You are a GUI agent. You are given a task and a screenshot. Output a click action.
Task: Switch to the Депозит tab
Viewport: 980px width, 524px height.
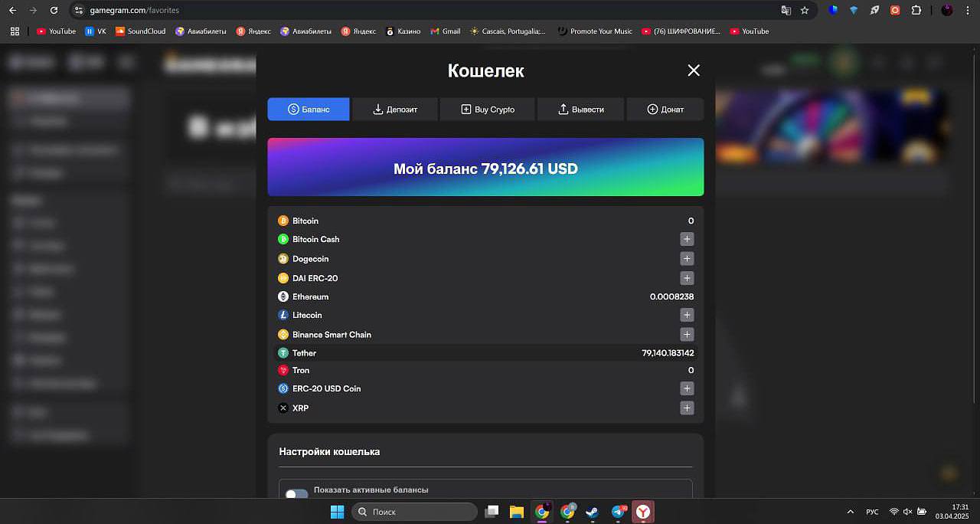[x=394, y=110]
